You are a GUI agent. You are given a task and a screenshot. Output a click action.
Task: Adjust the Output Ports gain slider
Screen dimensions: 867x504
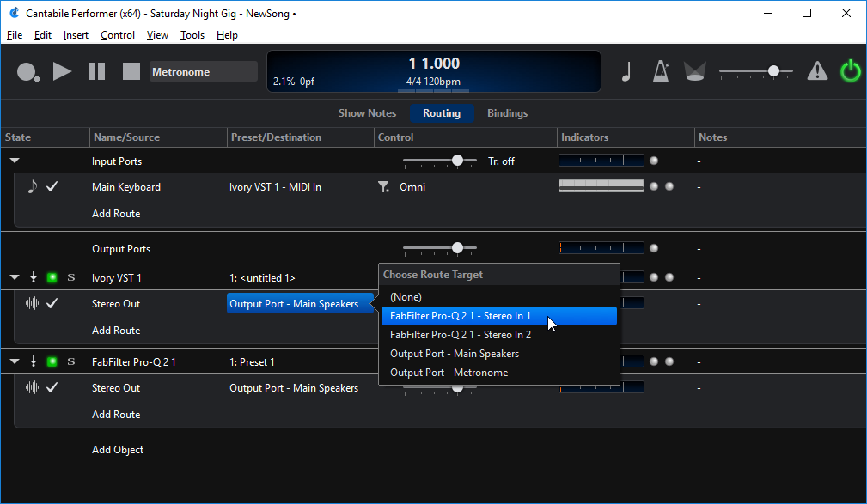457,248
